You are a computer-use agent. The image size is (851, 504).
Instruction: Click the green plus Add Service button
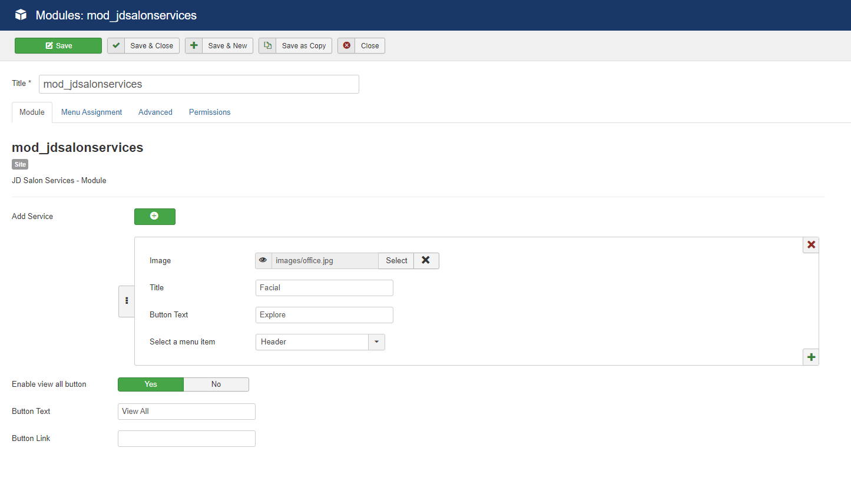154,216
